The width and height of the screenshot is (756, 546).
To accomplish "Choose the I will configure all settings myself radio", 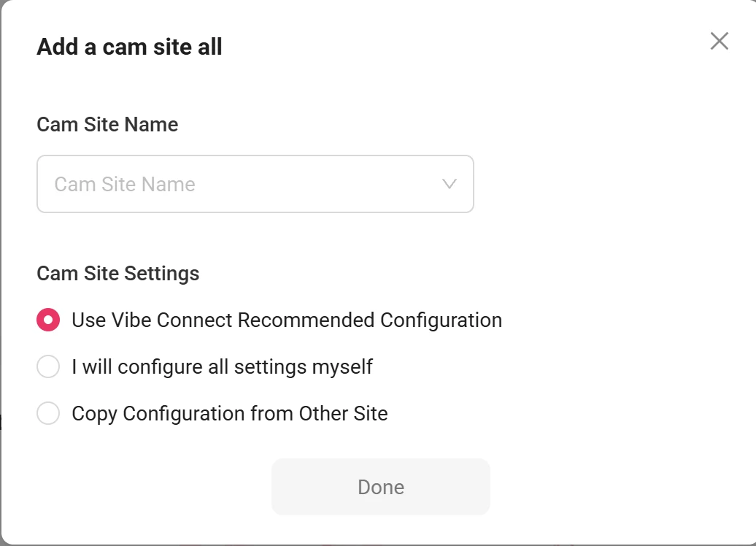I will click(48, 366).
